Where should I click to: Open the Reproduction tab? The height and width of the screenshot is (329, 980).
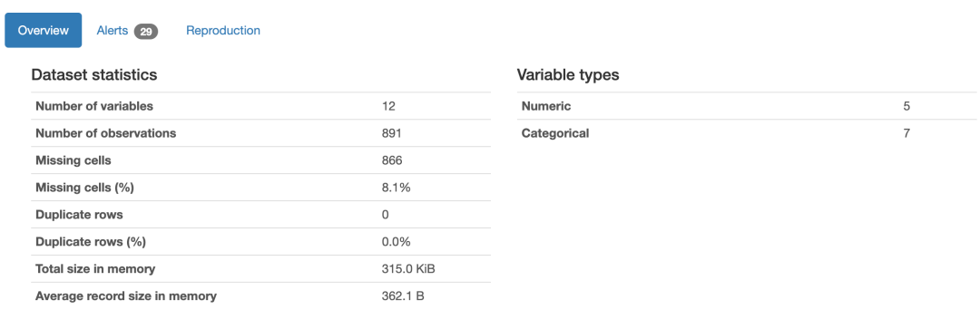223,30
